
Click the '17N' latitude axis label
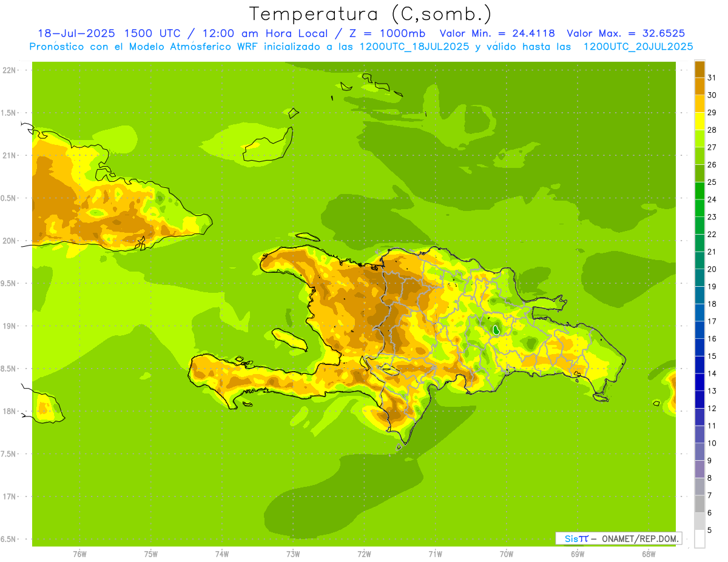tap(9, 497)
